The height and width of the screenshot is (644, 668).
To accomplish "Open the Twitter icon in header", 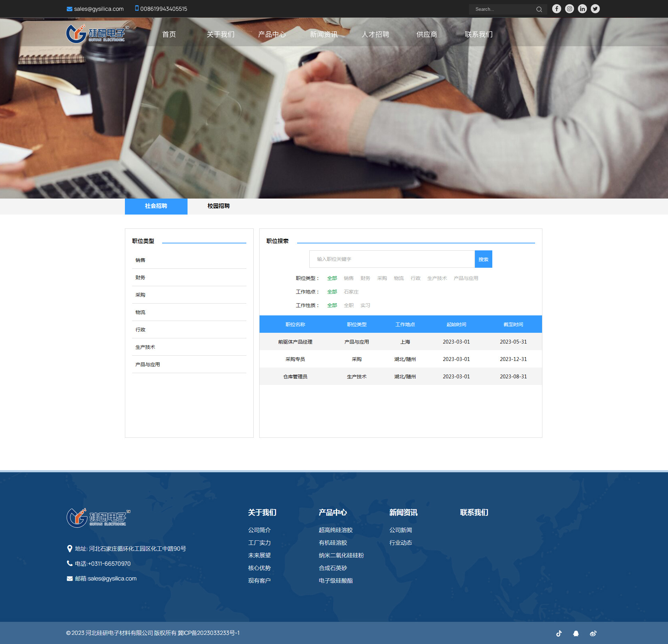I will [x=595, y=9].
